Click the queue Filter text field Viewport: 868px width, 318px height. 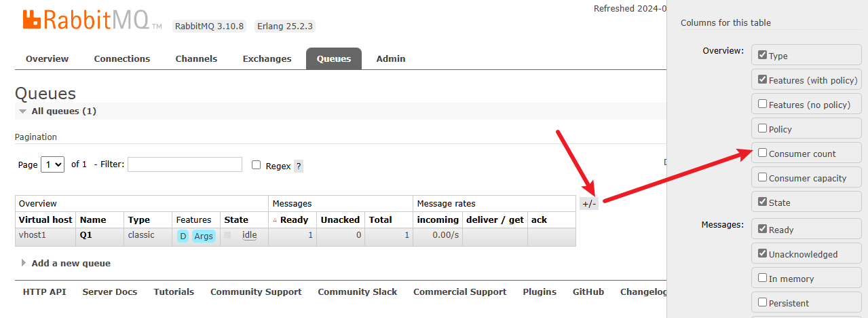coord(185,164)
